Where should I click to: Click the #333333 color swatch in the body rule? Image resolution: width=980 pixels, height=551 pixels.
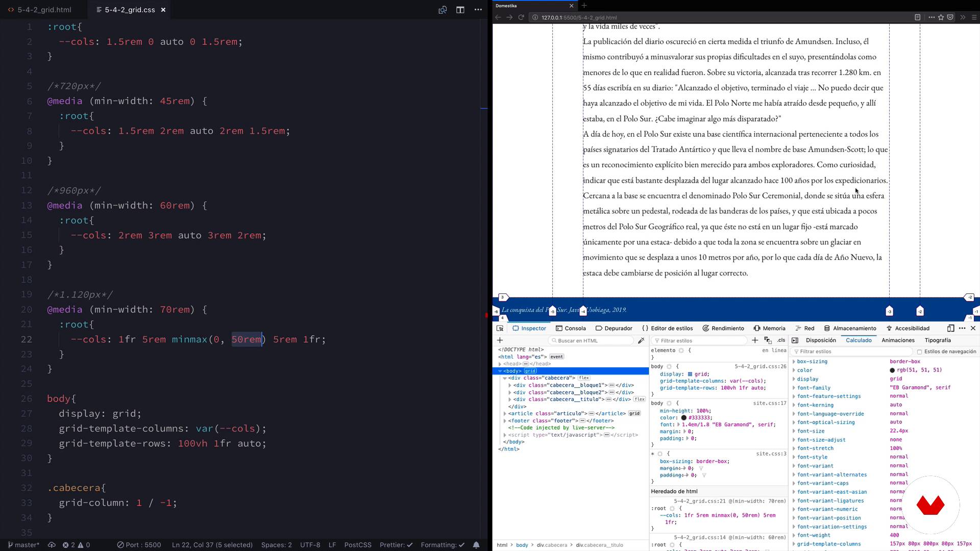[x=684, y=417]
